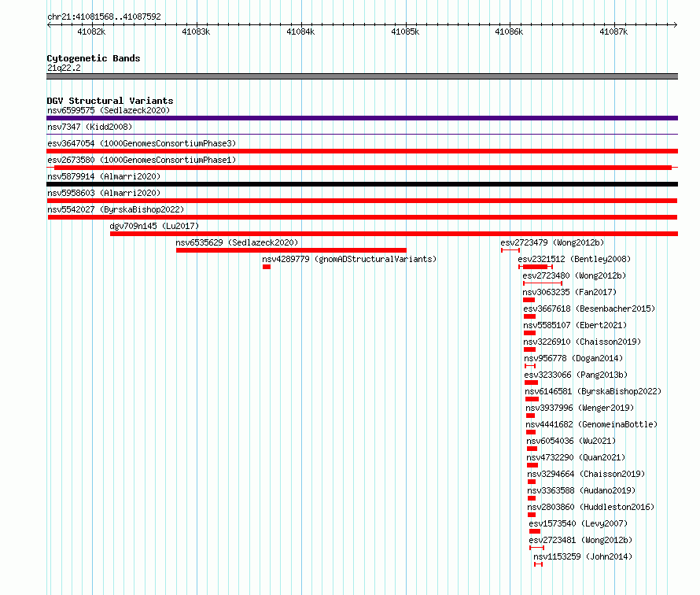Click the nsv6599575 (Sedlazeck2020) variant label

coord(109,110)
